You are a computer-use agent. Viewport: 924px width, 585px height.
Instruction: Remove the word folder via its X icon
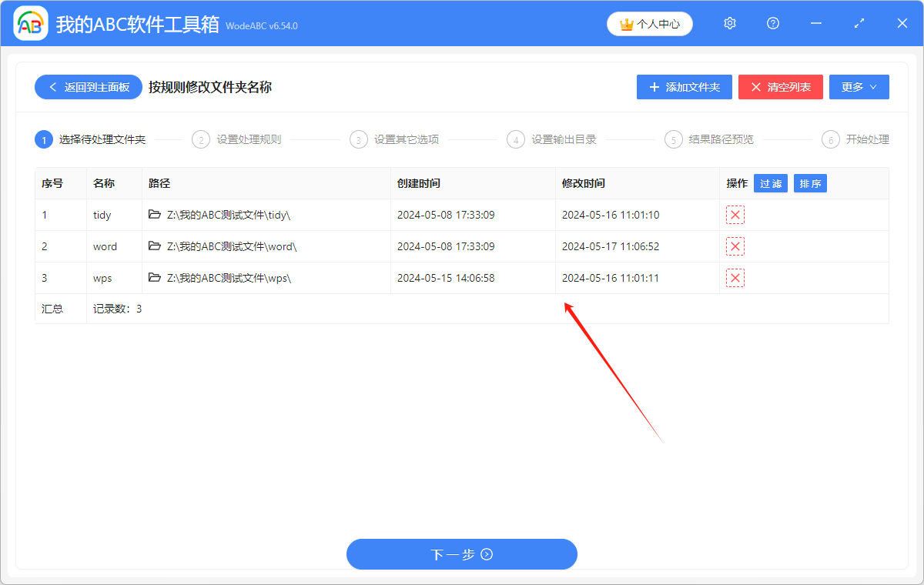click(x=735, y=246)
